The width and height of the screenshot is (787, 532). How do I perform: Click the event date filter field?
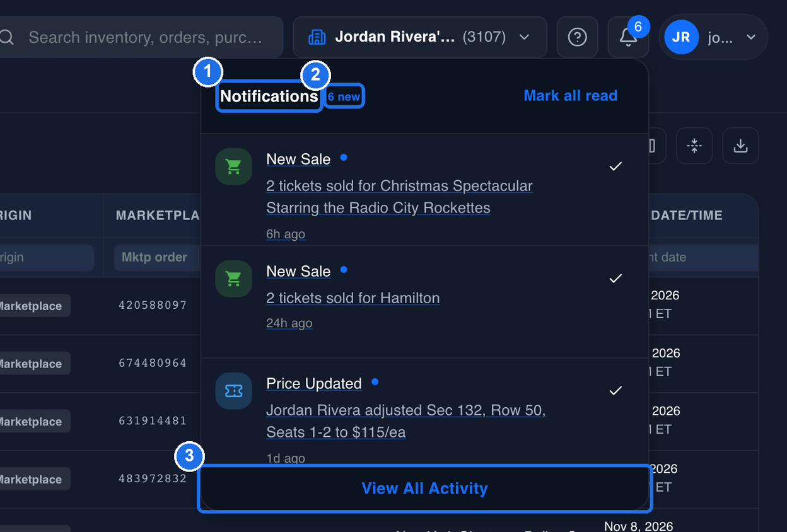click(703, 257)
